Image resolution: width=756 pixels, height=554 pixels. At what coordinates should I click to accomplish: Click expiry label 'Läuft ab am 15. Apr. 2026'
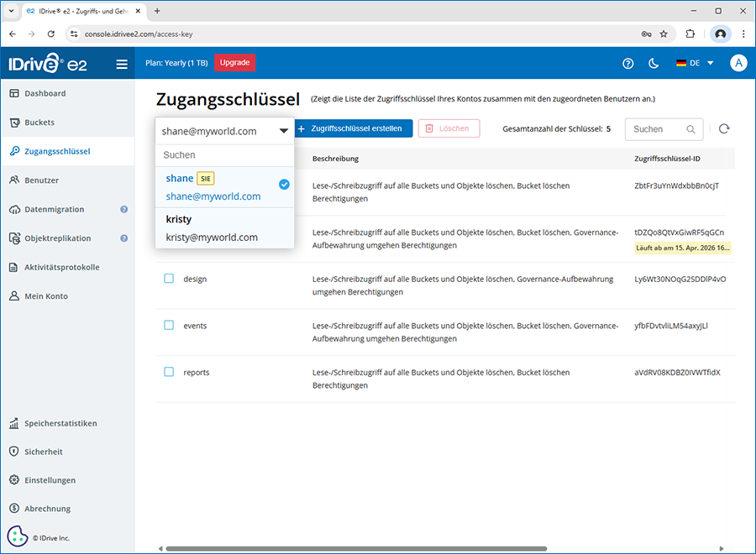pyautogui.click(x=683, y=248)
